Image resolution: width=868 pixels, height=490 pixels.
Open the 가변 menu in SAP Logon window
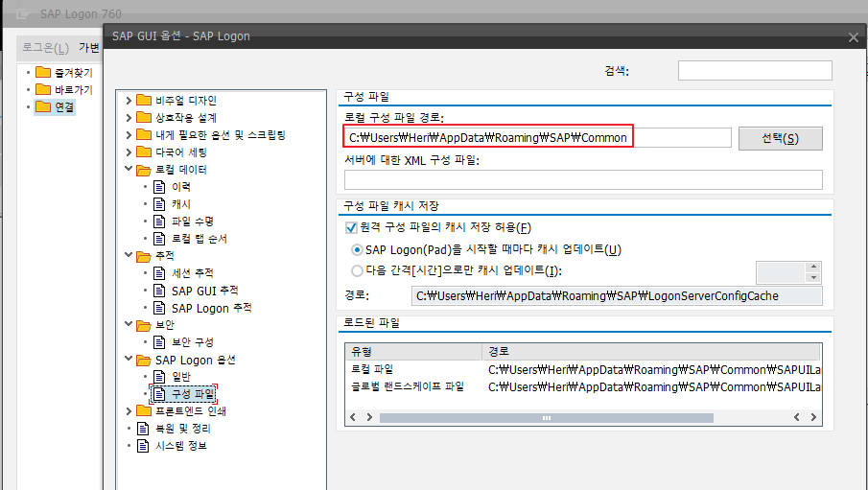coord(89,48)
